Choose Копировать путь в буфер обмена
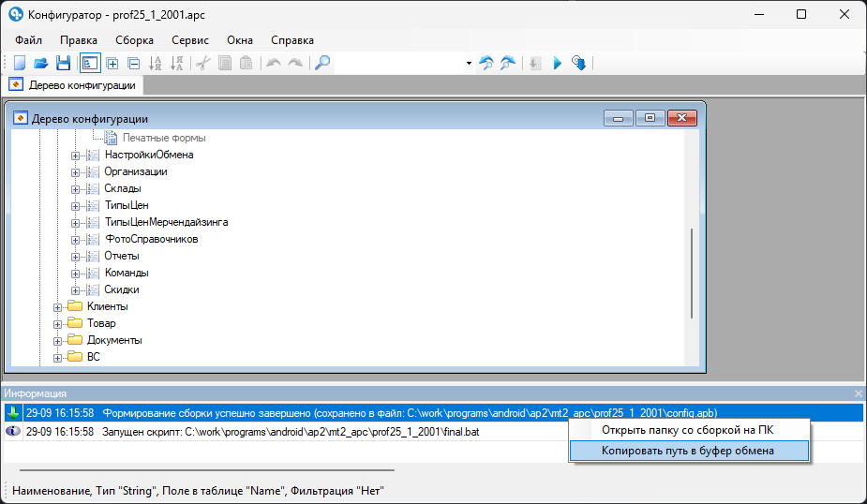 (688, 451)
